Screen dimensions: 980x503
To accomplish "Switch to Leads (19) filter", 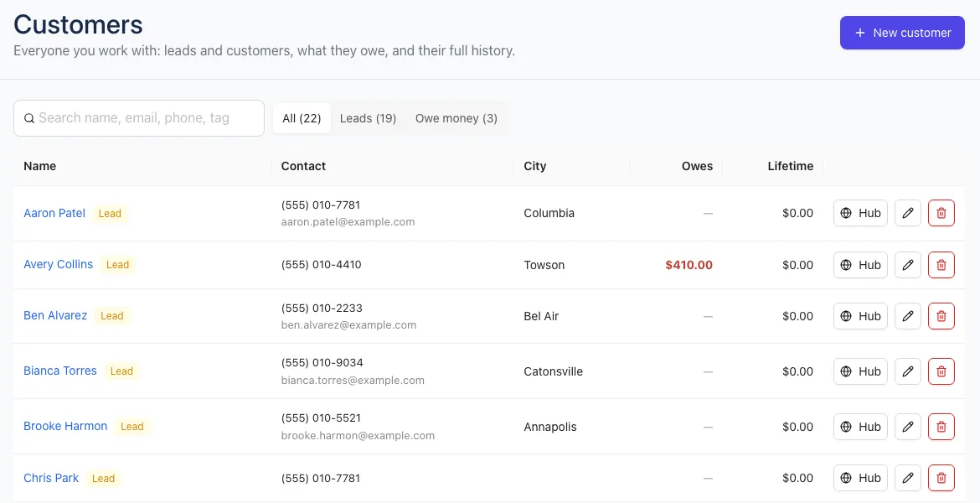I will click(368, 118).
